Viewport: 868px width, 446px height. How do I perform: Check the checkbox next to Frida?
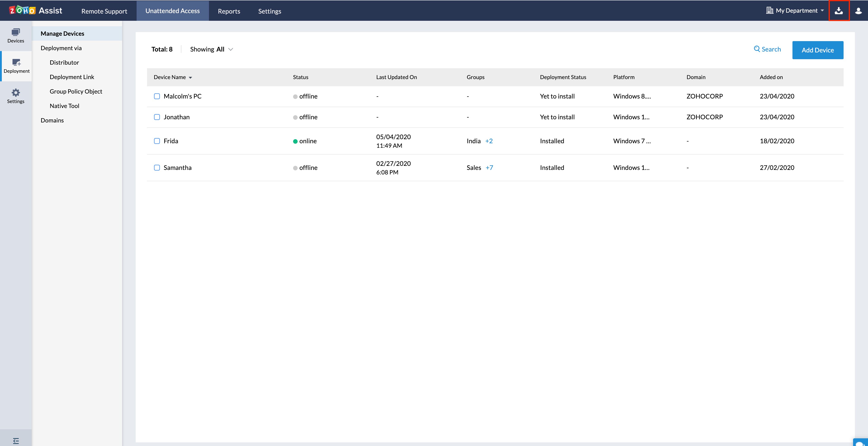157,141
